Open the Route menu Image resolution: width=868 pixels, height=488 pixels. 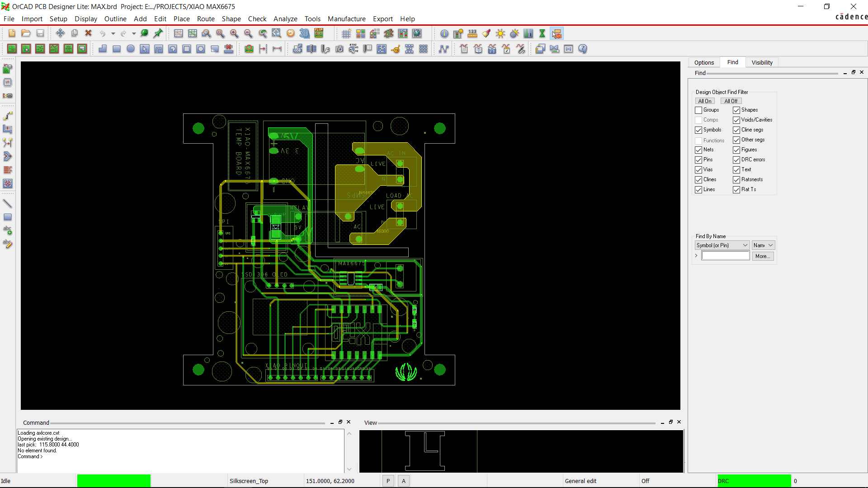point(206,19)
